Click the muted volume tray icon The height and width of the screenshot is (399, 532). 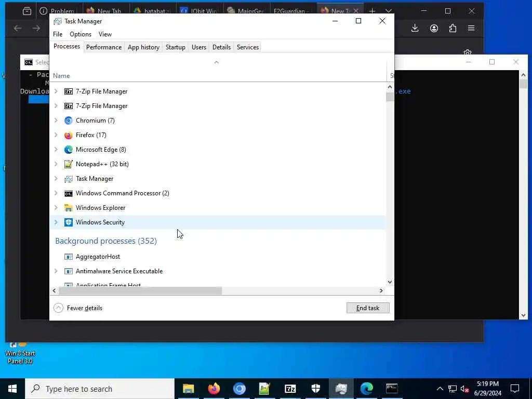coord(465,389)
